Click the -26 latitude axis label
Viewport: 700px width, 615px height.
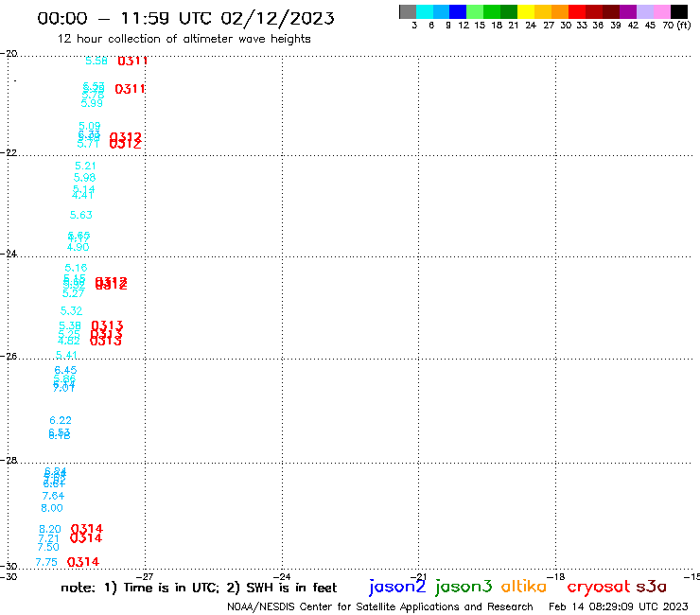(x=9, y=356)
